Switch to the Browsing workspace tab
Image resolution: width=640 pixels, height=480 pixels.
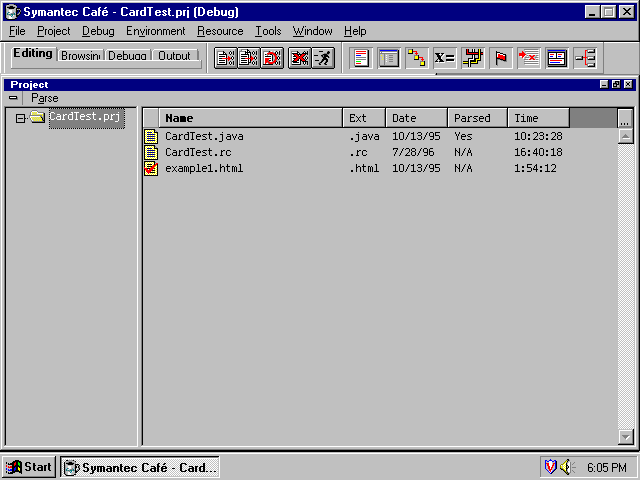point(80,56)
